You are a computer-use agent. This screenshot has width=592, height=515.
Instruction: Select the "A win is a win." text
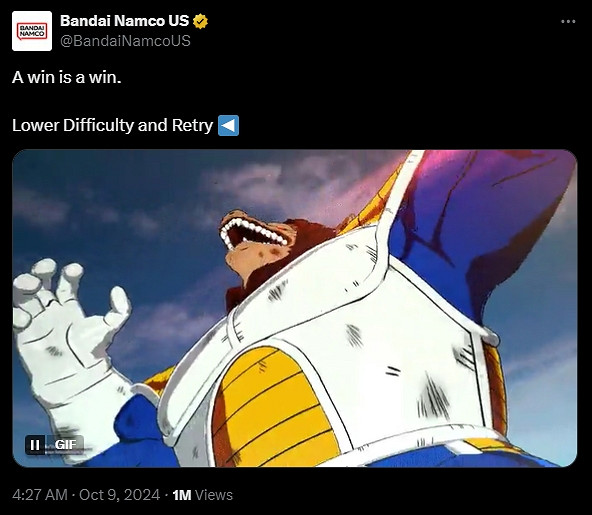tap(66, 77)
